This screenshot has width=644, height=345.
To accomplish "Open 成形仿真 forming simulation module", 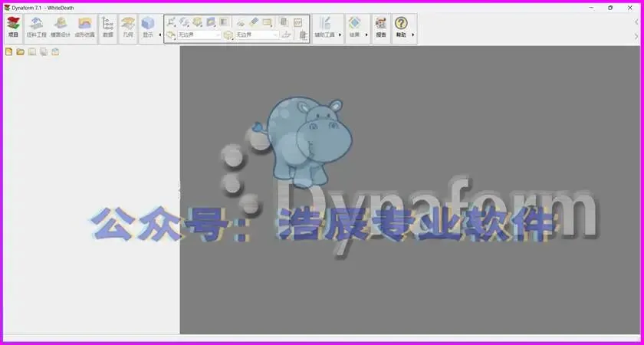I will pos(84,28).
